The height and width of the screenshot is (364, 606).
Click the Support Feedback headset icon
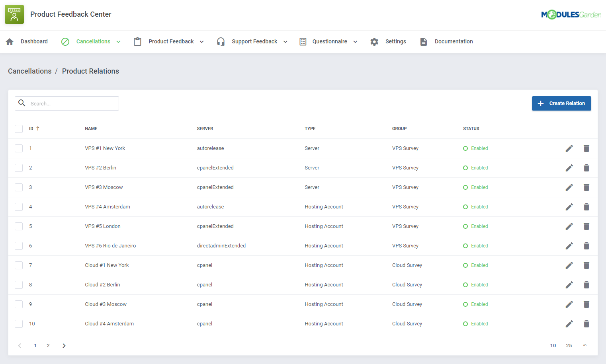(x=221, y=41)
